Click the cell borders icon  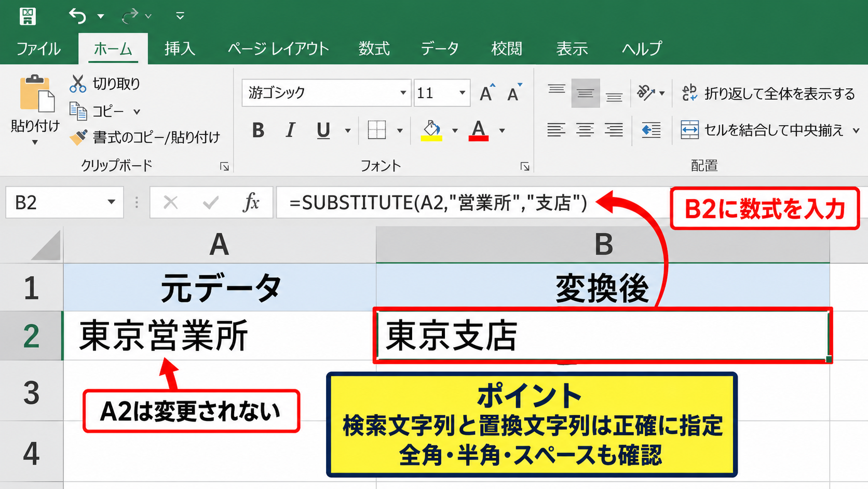377,130
